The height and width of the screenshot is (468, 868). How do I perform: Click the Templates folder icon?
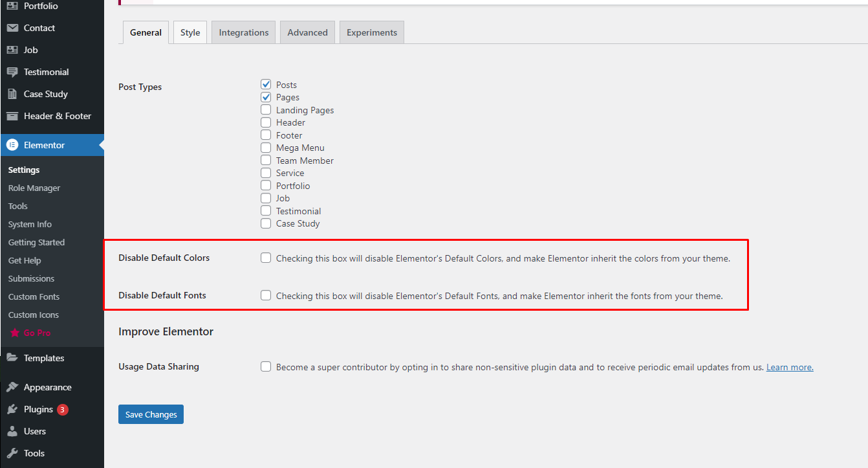pyautogui.click(x=12, y=358)
